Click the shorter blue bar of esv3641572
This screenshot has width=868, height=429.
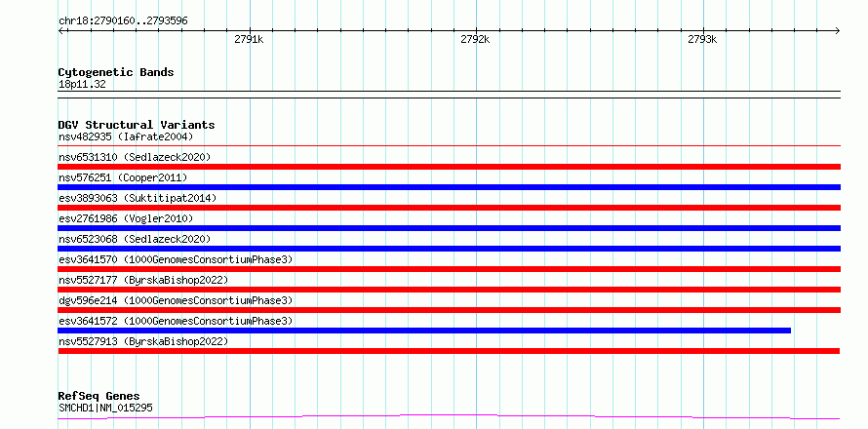point(424,331)
